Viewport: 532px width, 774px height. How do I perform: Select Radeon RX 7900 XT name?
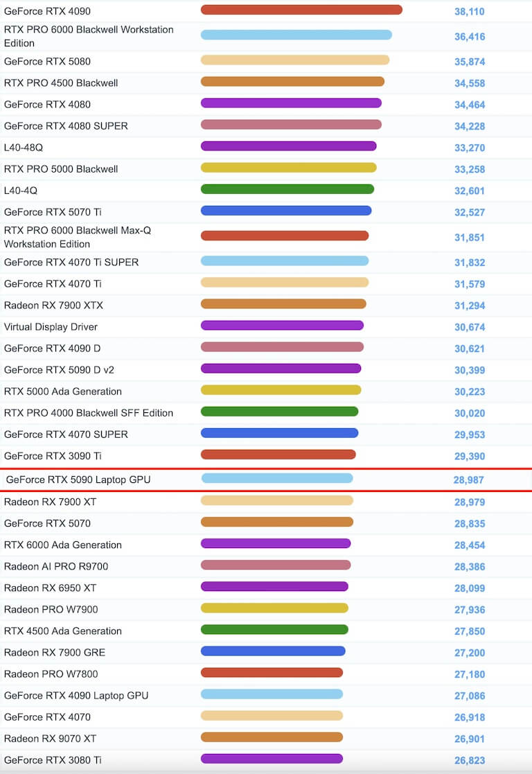click(50, 502)
